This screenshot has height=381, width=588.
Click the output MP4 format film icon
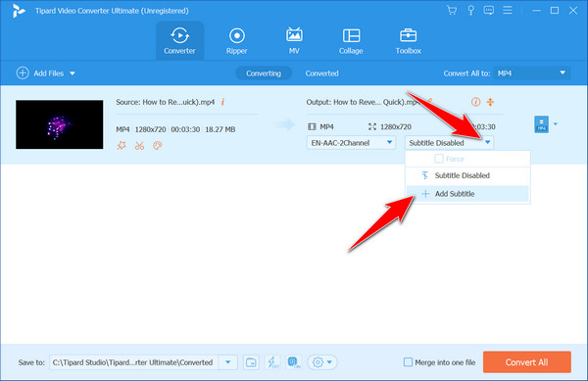[x=312, y=126]
